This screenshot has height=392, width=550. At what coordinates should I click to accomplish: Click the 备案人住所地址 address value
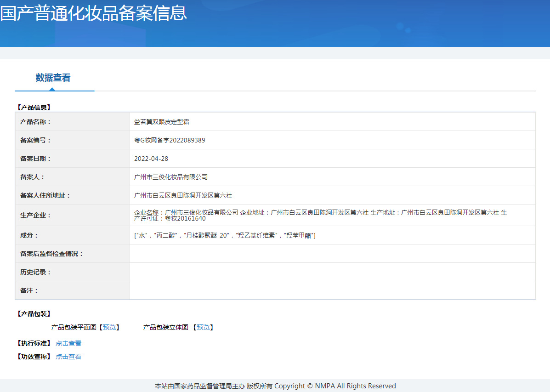click(183, 195)
